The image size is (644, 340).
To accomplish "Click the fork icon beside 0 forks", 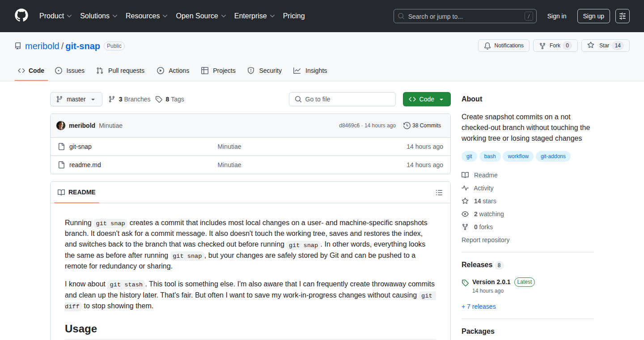I will tap(465, 227).
